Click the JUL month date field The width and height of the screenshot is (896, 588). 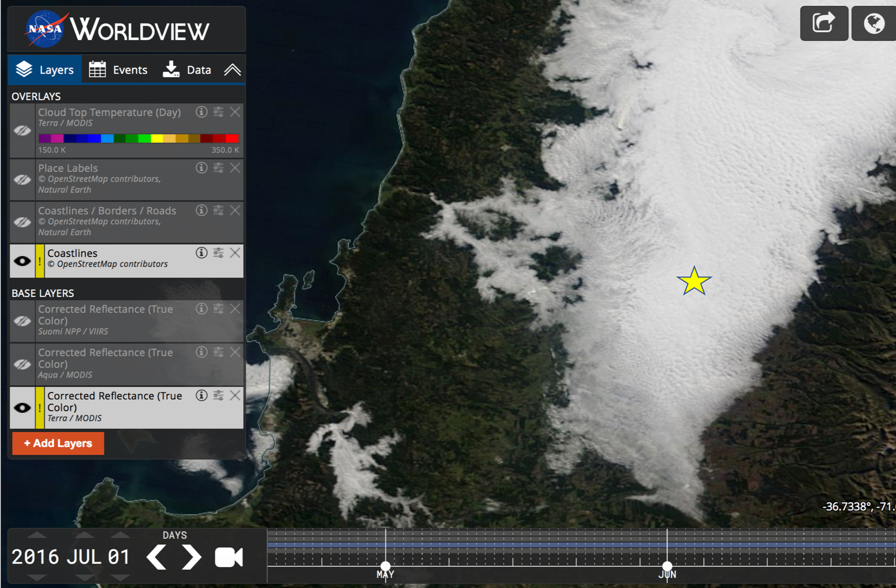point(84,557)
